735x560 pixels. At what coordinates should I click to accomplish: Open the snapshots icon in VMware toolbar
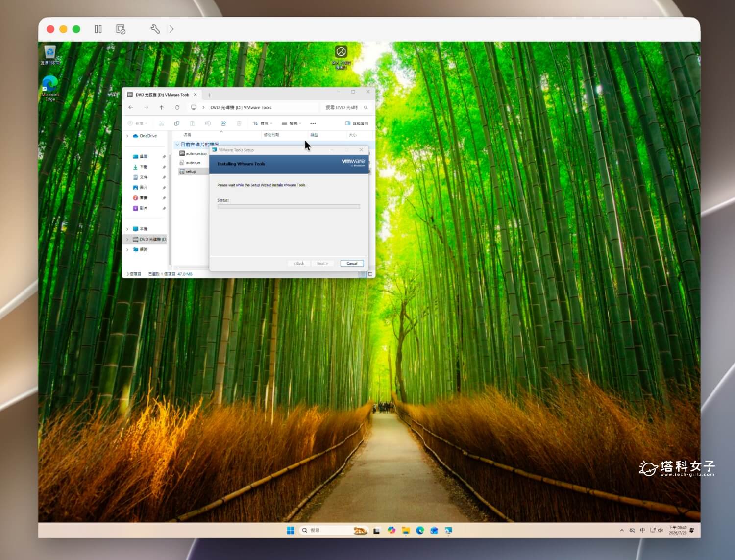click(121, 29)
